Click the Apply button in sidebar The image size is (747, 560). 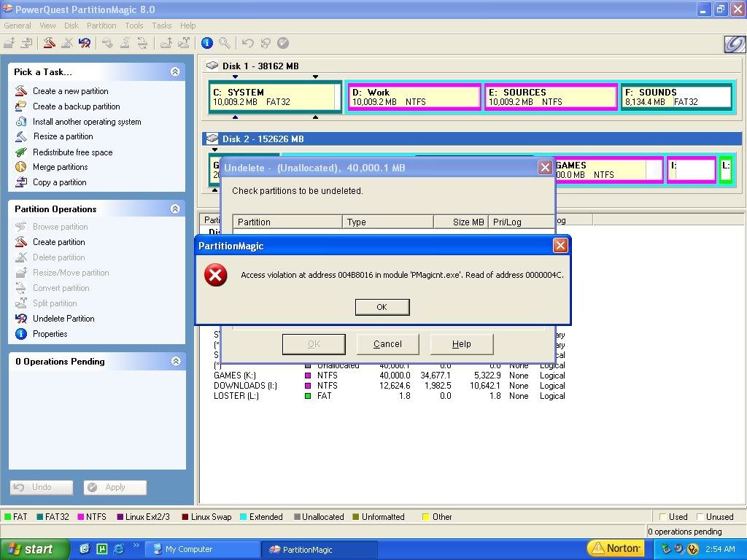[x=115, y=487]
